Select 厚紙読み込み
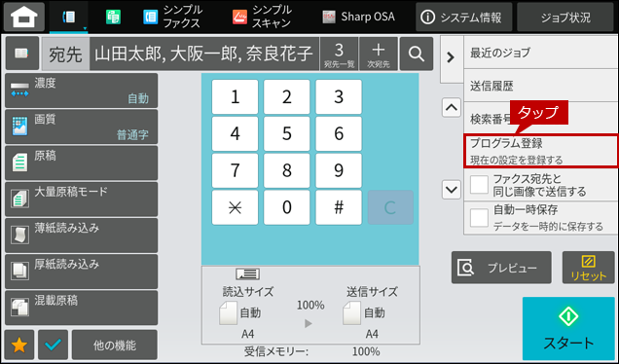 [82, 272]
